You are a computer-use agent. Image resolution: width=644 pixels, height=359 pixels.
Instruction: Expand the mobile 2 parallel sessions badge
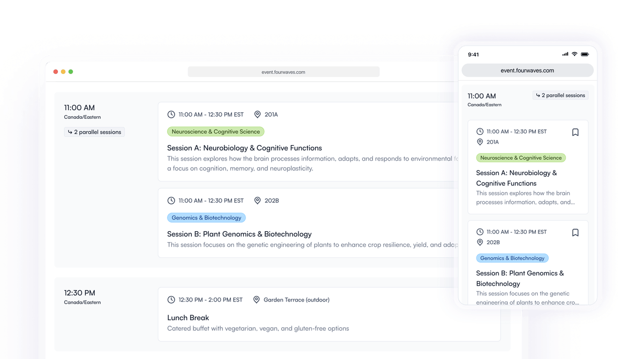(x=560, y=95)
